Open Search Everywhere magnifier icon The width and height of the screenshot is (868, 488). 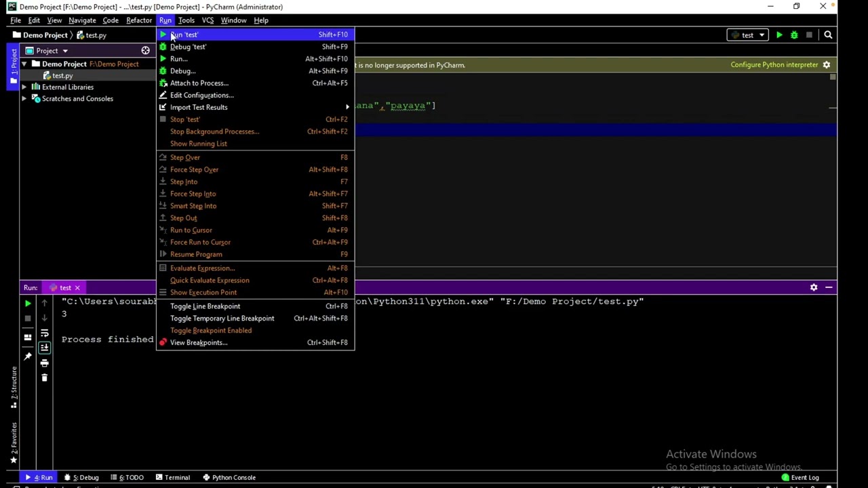[828, 35]
